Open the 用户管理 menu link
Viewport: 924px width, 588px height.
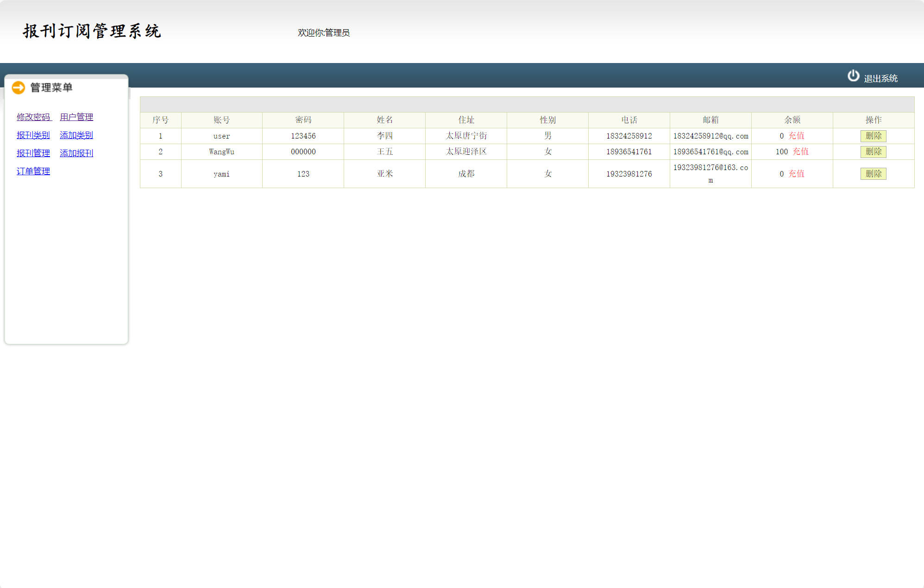coord(76,117)
